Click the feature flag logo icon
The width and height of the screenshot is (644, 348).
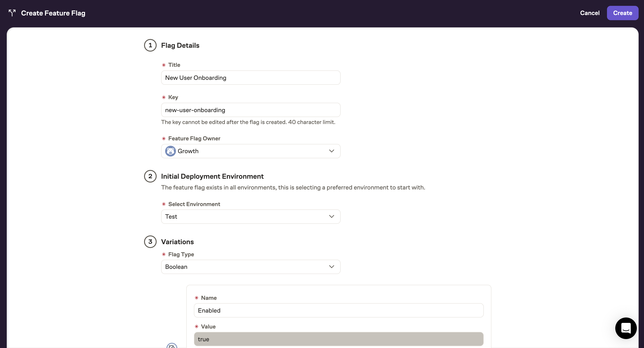[12, 12]
